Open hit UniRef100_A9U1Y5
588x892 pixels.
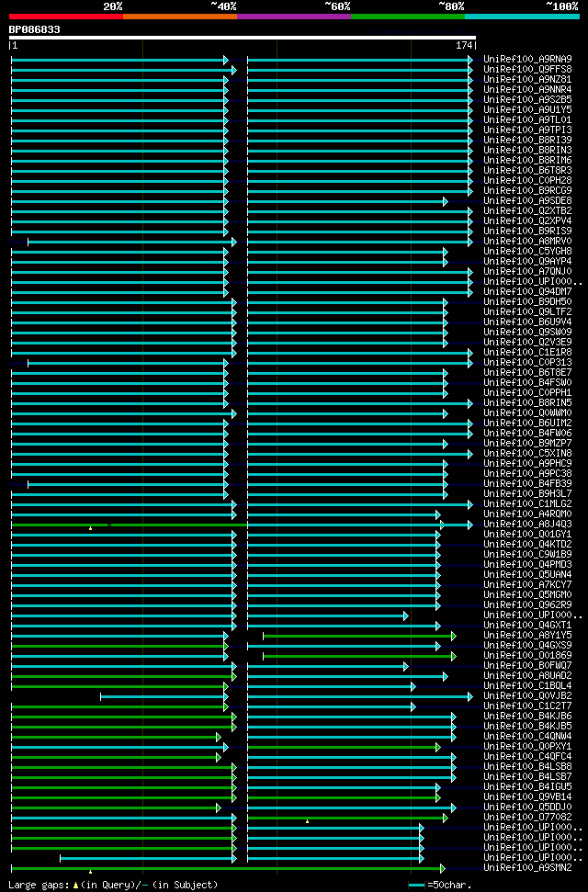[527, 110]
